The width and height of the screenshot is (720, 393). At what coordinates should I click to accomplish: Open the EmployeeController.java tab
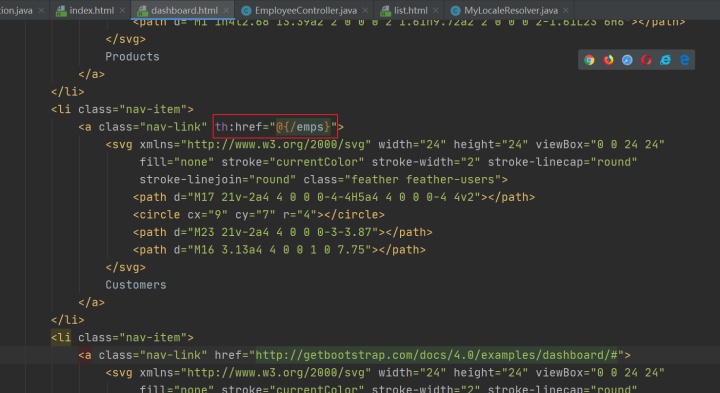(306, 10)
